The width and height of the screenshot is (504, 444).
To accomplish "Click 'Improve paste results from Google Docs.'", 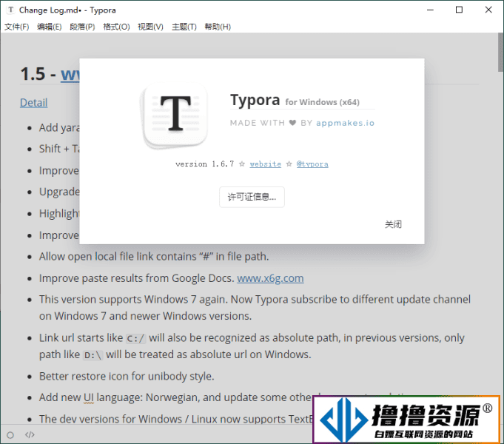I will coord(137,277).
